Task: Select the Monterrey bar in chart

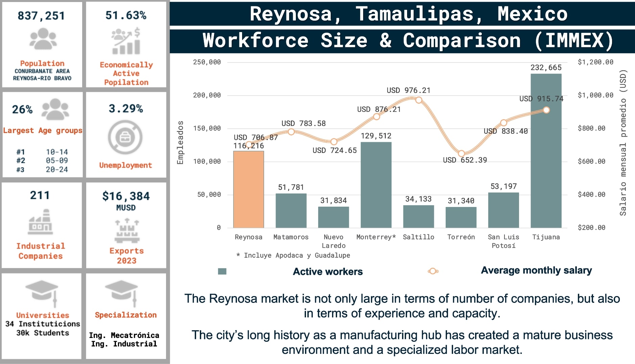Action: 376,185
